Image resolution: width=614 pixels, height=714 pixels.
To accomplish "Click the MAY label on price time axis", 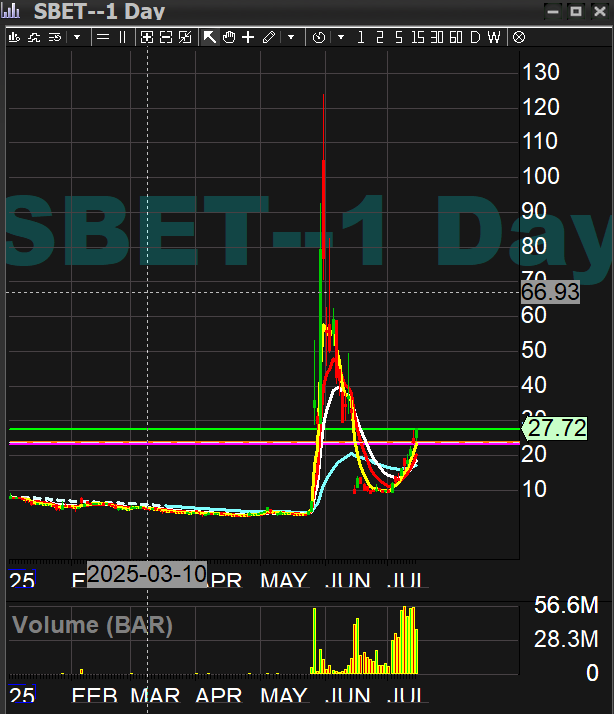I will pyautogui.click(x=284, y=580).
